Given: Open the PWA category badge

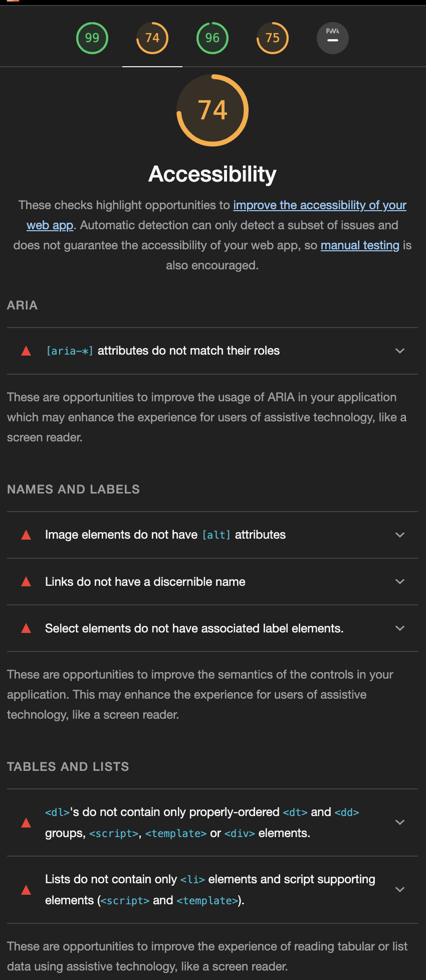Looking at the screenshot, I should [333, 38].
